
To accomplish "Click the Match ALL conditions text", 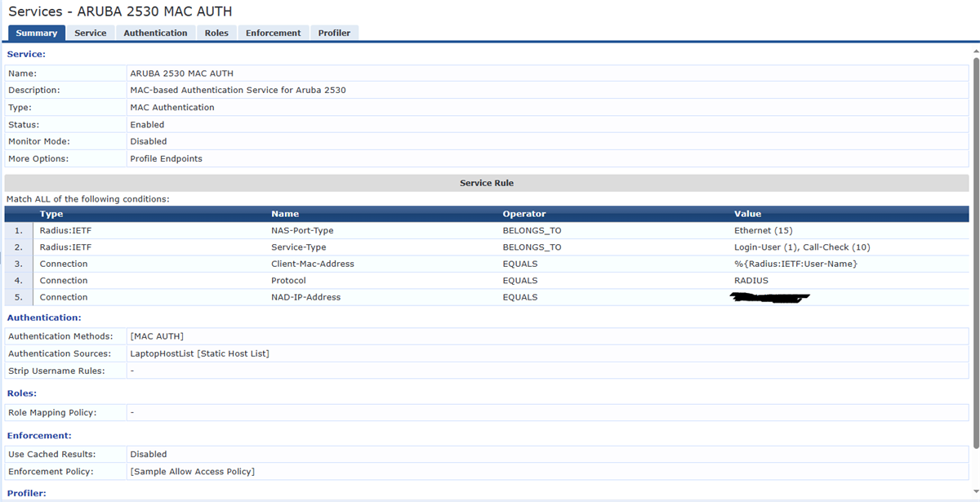I will (88, 199).
